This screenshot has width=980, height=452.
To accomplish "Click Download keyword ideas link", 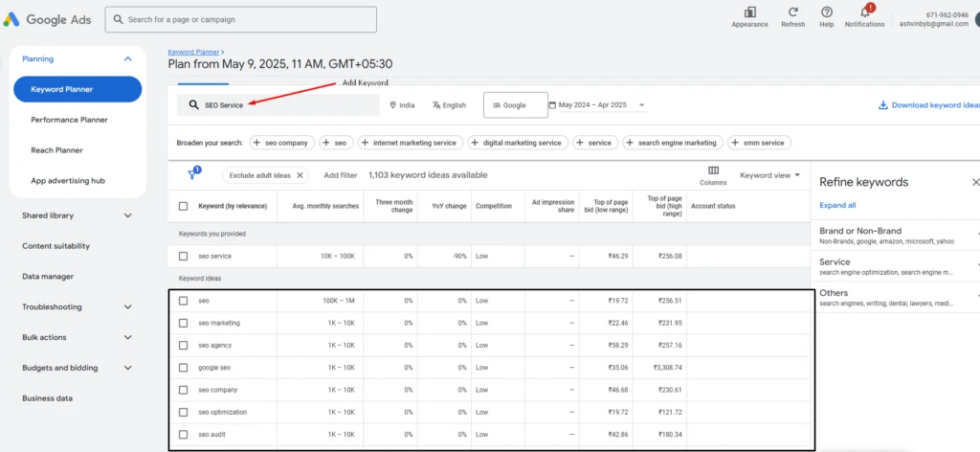I will (x=935, y=105).
